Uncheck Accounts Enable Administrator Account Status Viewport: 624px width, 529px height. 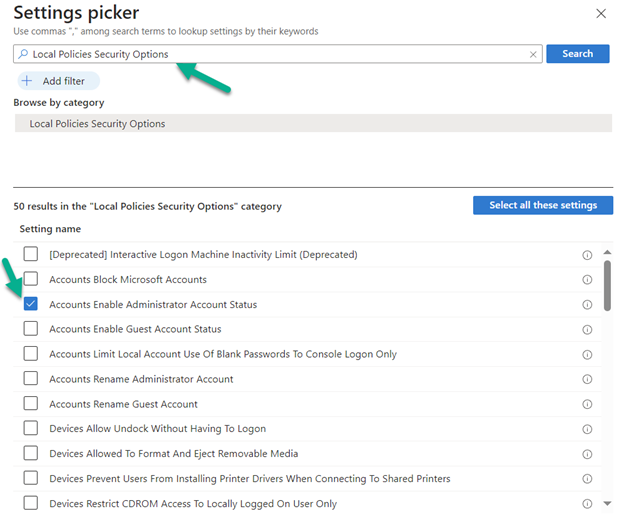[31, 304]
